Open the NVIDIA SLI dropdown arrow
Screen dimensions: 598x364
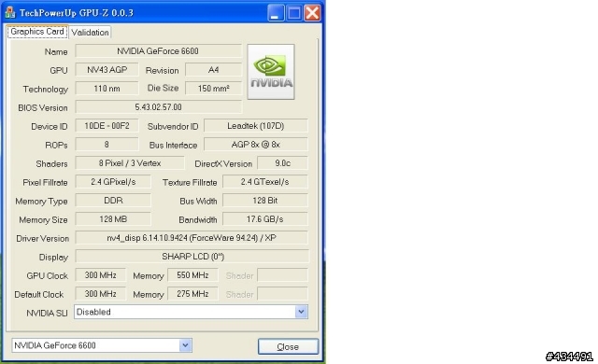click(301, 312)
